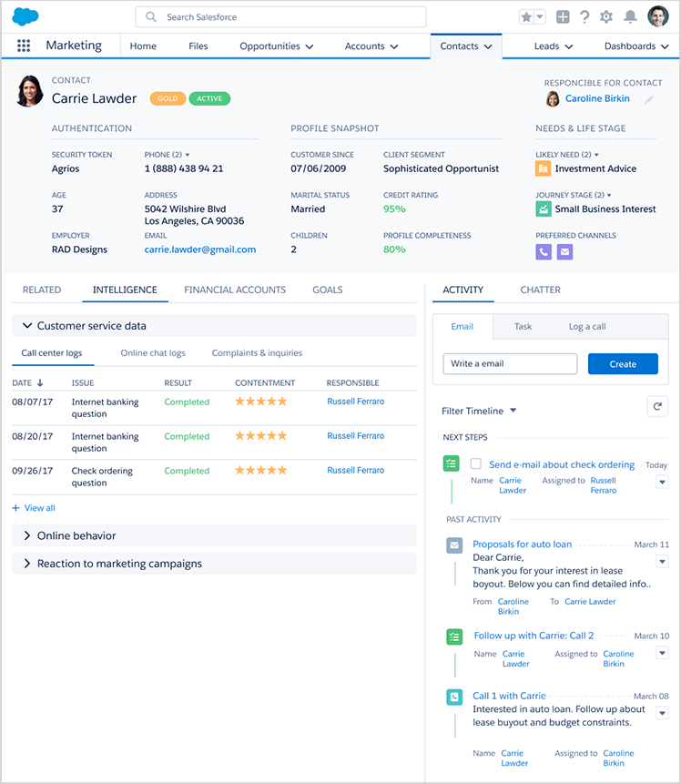
Task: Click the email preferred channel icon
Action: point(564,251)
